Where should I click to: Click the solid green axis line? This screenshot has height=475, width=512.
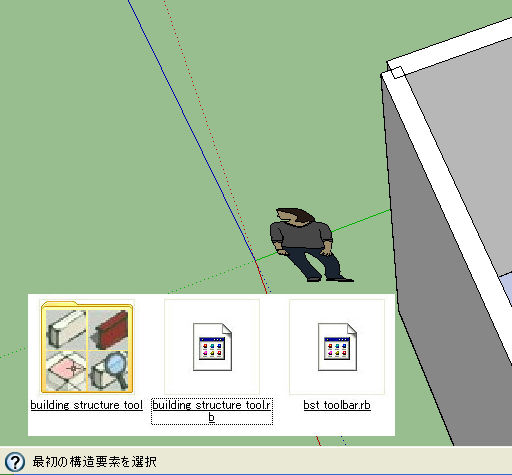coord(360,220)
